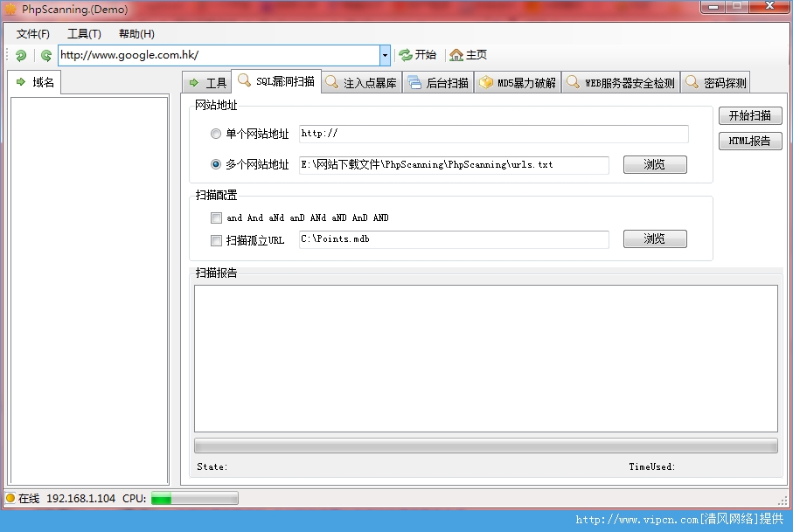
Task: Click the 开始扫描 button
Action: coord(750,115)
